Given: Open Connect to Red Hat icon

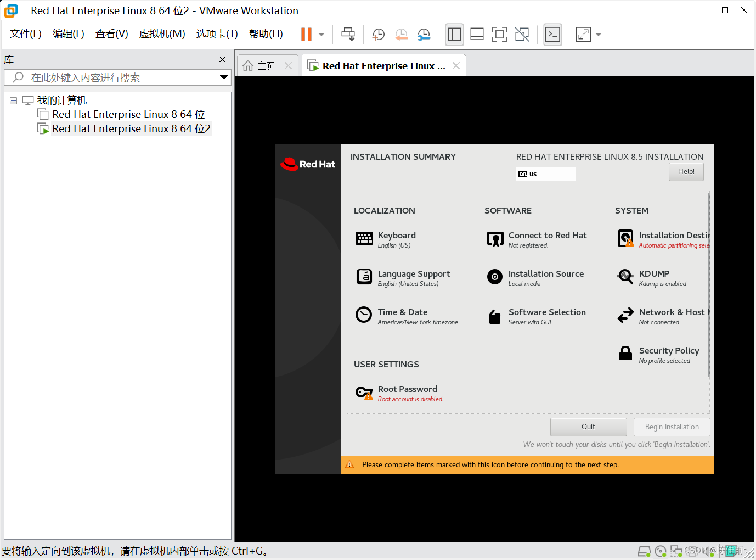Looking at the screenshot, I should point(495,239).
